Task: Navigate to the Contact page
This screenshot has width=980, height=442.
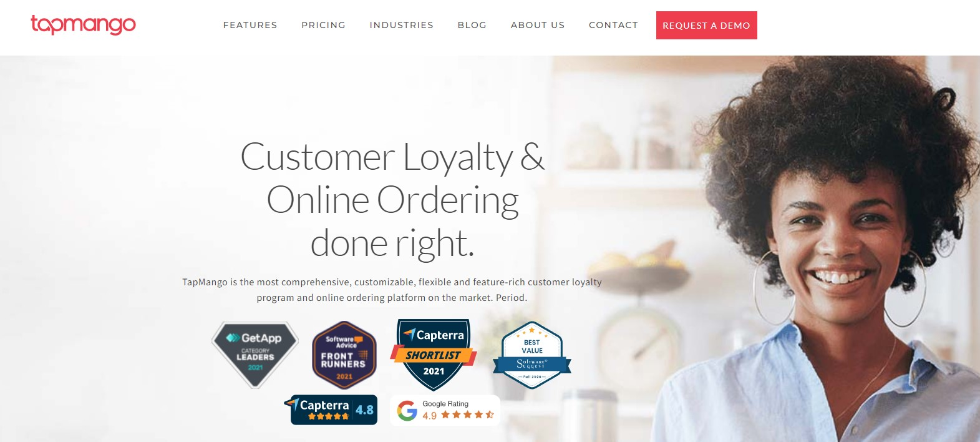Action: point(613,25)
